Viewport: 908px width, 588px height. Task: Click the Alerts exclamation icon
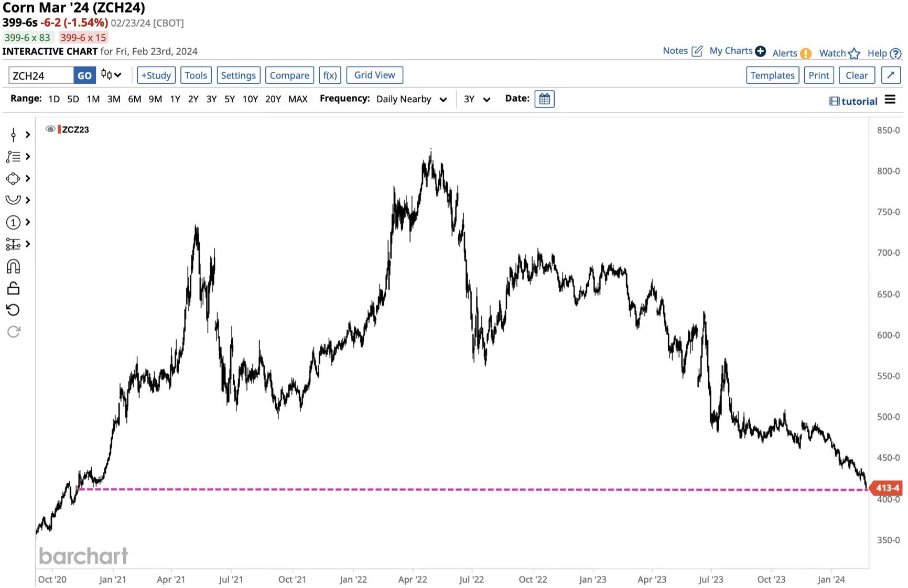pos(806,53)
